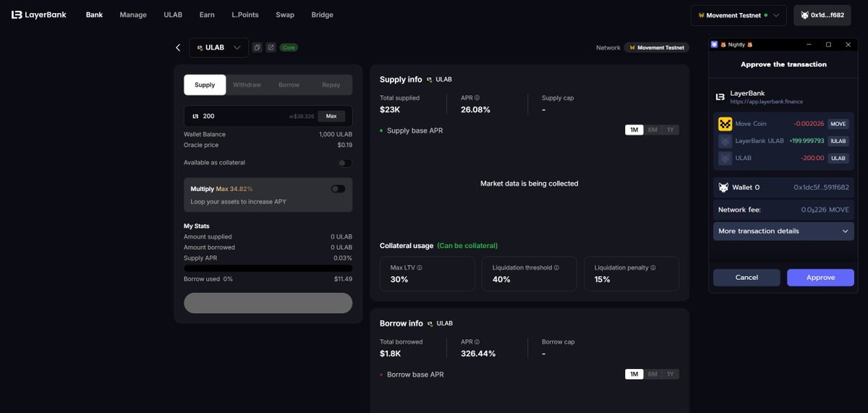This screenshot has width=868, height=413.
Task: Switch to the Withdraw tab
Action: 247,85
